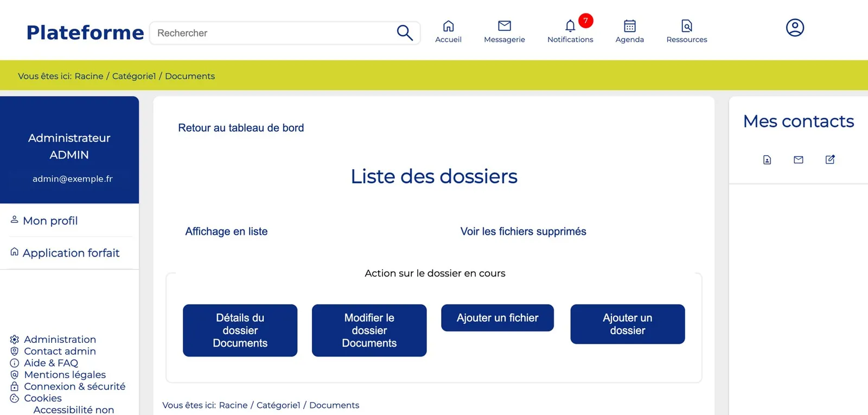Viewport: 868px width, 415px height.
Task: Open Voir les fichiers supprimés
Action: click(523, 232)
